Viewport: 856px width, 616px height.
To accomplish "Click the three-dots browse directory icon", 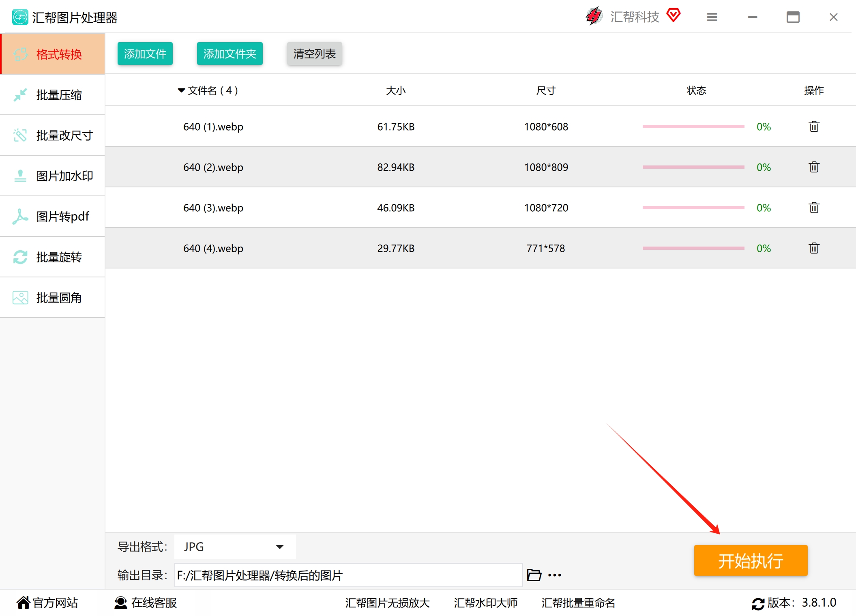I will pos(555,575).
